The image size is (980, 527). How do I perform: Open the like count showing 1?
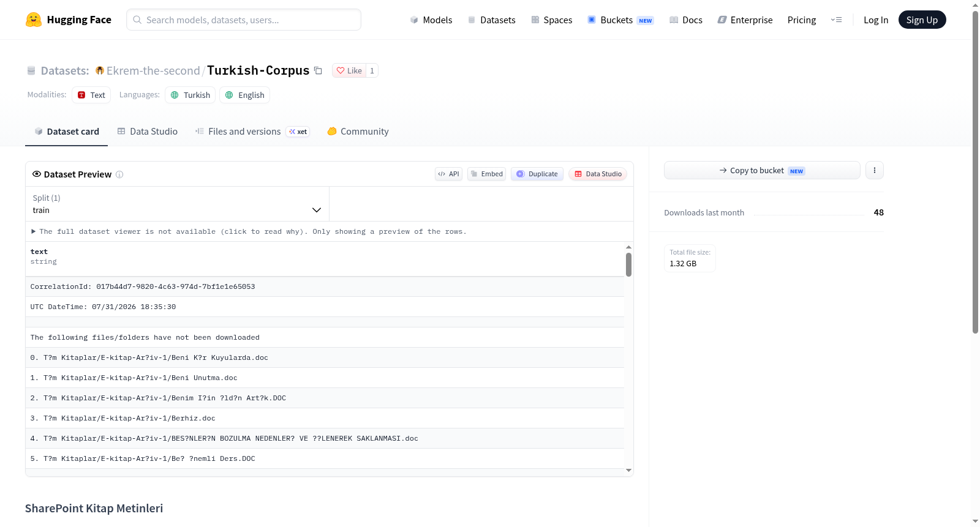click(372, 70)
